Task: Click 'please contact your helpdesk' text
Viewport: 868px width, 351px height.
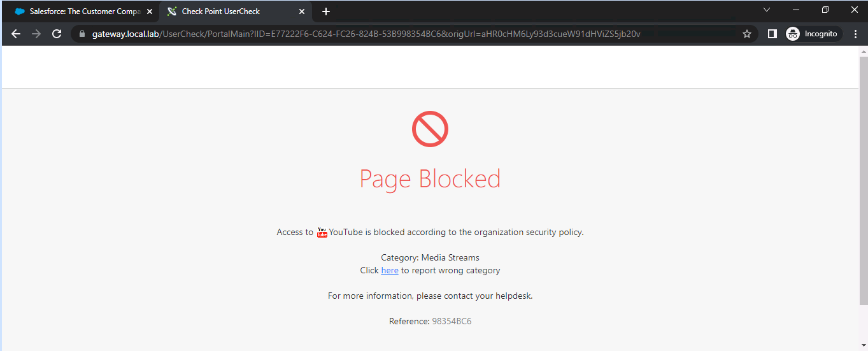Action: [x=474, y=296]
